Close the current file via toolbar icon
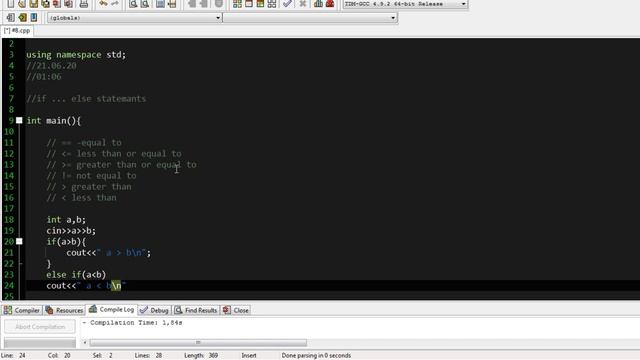 57,4
